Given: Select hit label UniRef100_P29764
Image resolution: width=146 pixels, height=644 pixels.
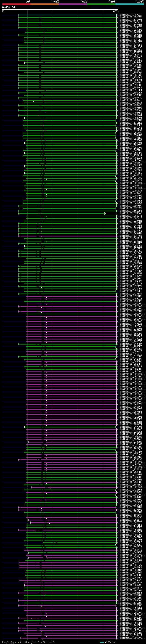Looking at the screenshot, I should (131, 115).
